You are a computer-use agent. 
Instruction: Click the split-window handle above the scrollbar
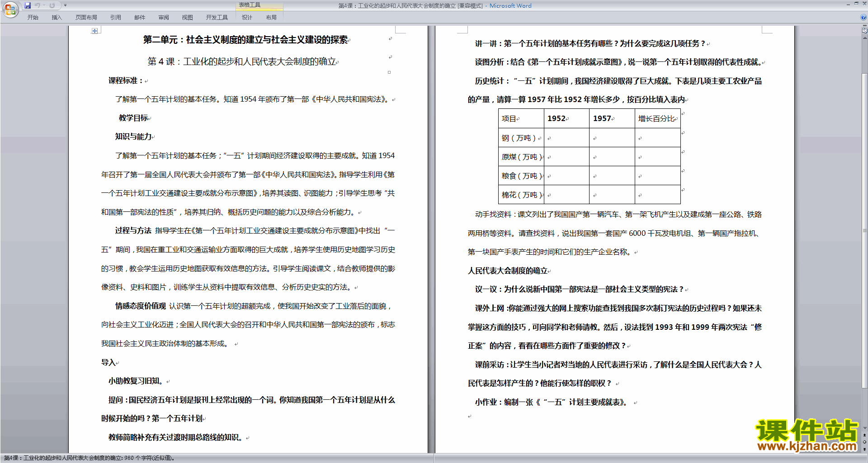coord(864,26)
